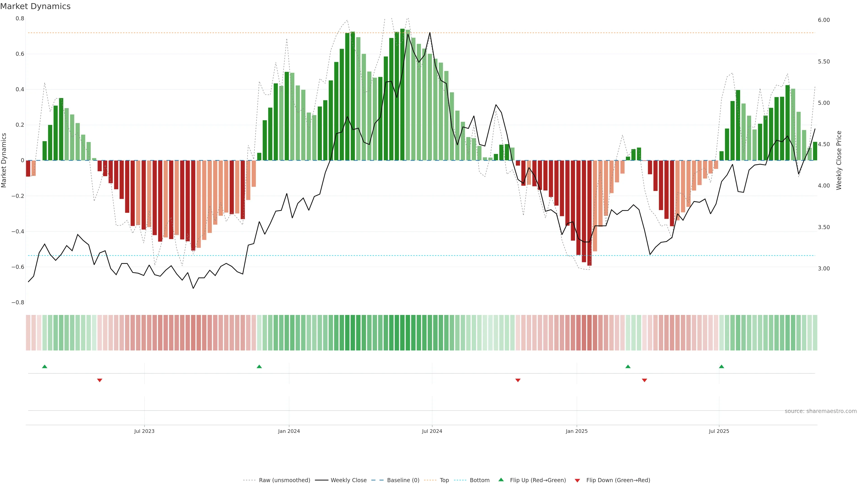Click the red flip-down marker before Jan 2025

point(518,380)
